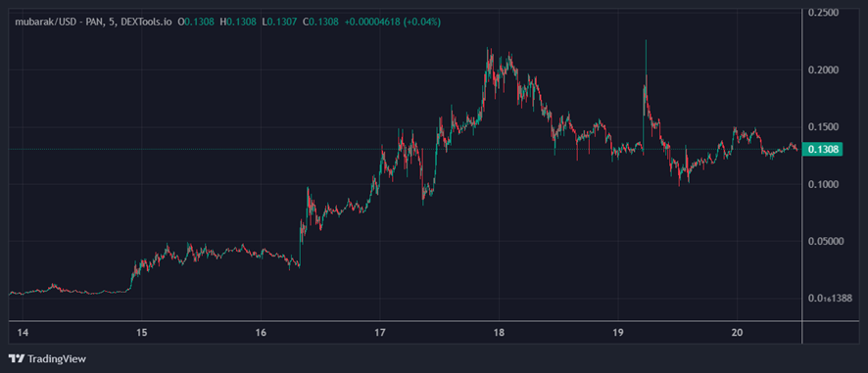
Task: Click date 18 on time axis
Action: 500,332
